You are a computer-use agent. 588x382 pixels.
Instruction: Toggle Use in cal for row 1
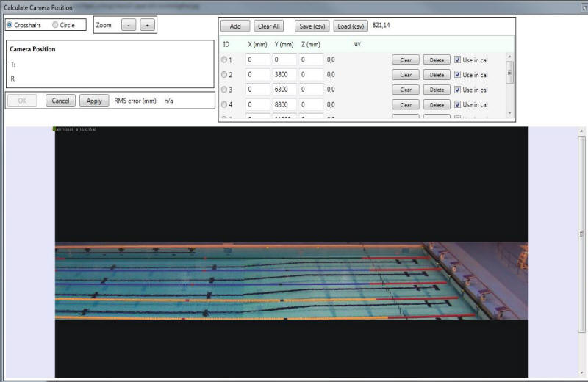457,60
